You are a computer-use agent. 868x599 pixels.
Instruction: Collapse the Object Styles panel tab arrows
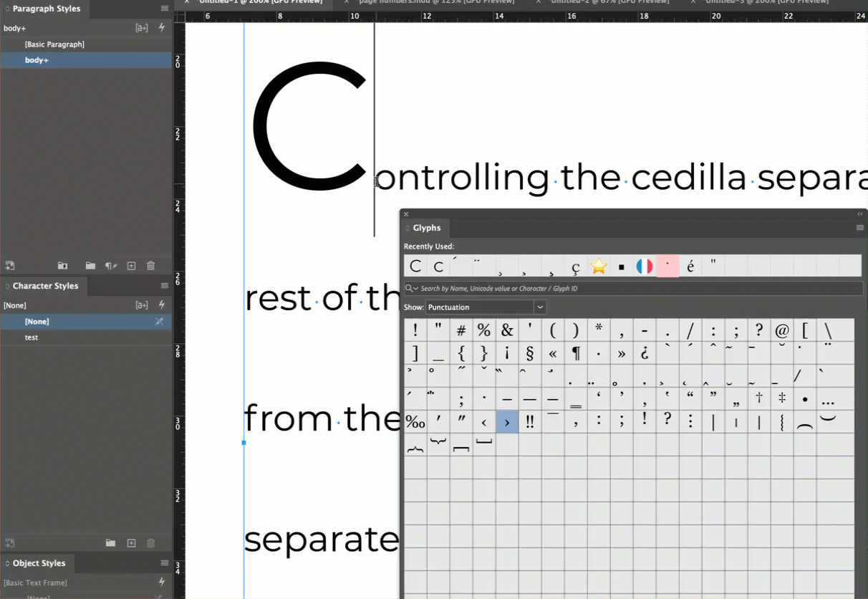pyautogui.click(x=7, y=563)
